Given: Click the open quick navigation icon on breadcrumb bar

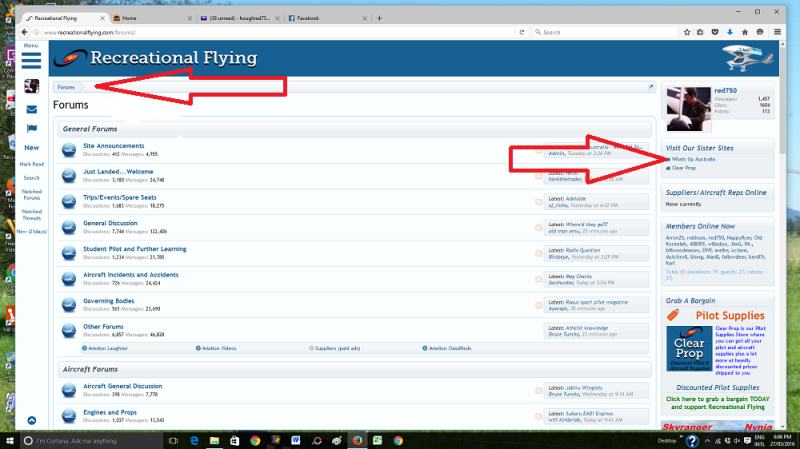Looking at the screenshot, I should pyautogui.click(x=651, y=87).
